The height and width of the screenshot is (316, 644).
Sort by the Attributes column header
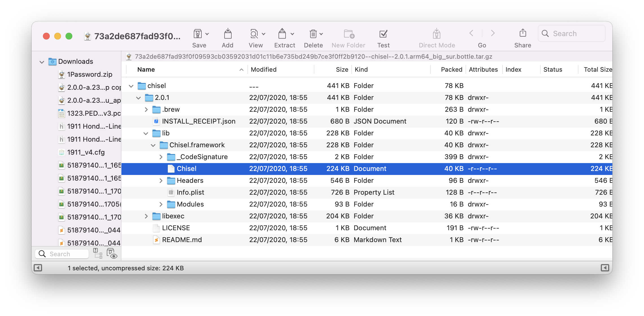[484, 69]
